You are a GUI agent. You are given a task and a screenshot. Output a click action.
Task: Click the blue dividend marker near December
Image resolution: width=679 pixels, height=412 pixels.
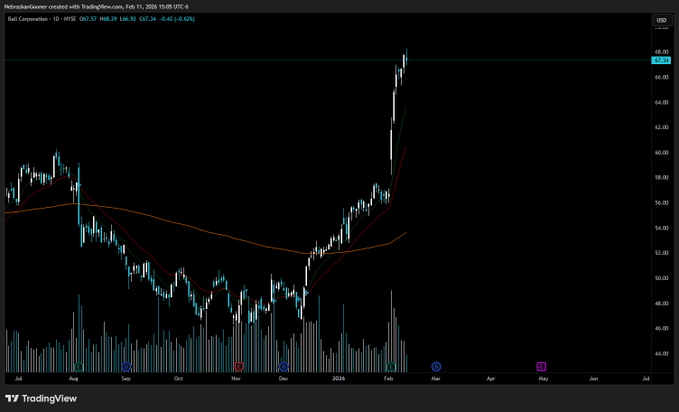[x=284, y=367]
